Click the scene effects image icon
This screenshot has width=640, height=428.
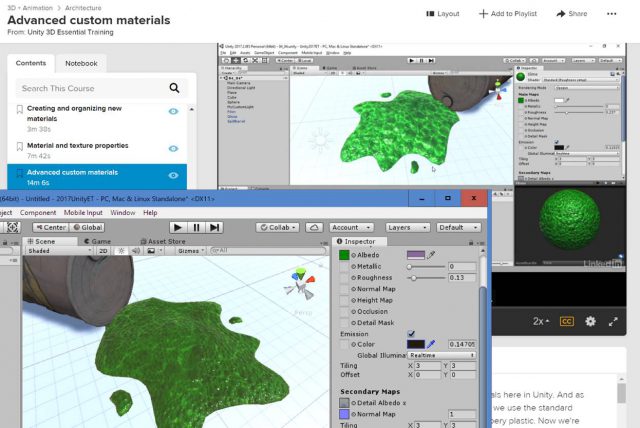pos(151,251)
